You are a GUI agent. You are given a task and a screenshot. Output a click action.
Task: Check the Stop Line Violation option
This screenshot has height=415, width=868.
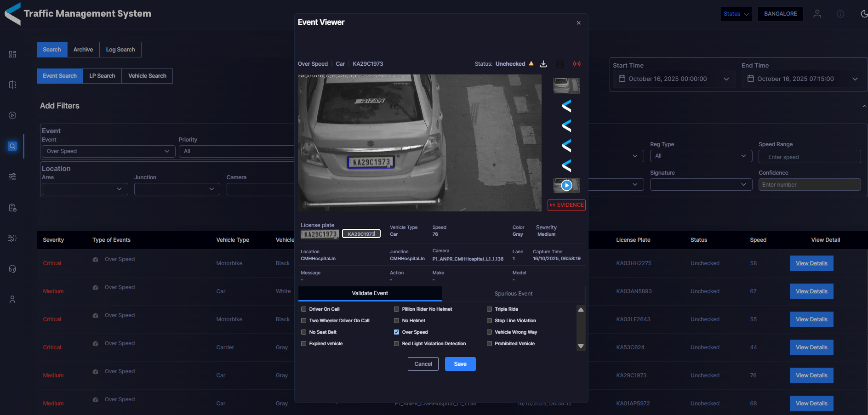coord(489,320)
